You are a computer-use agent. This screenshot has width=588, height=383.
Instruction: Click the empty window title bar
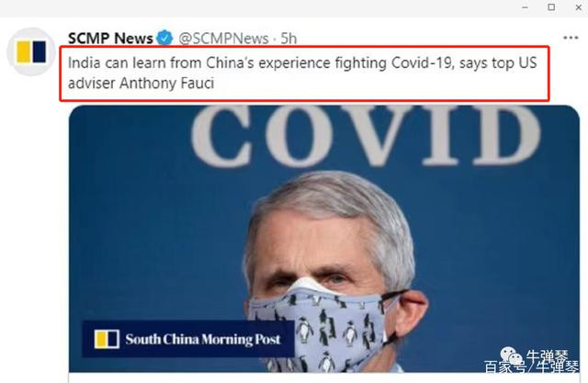[257, 8]
